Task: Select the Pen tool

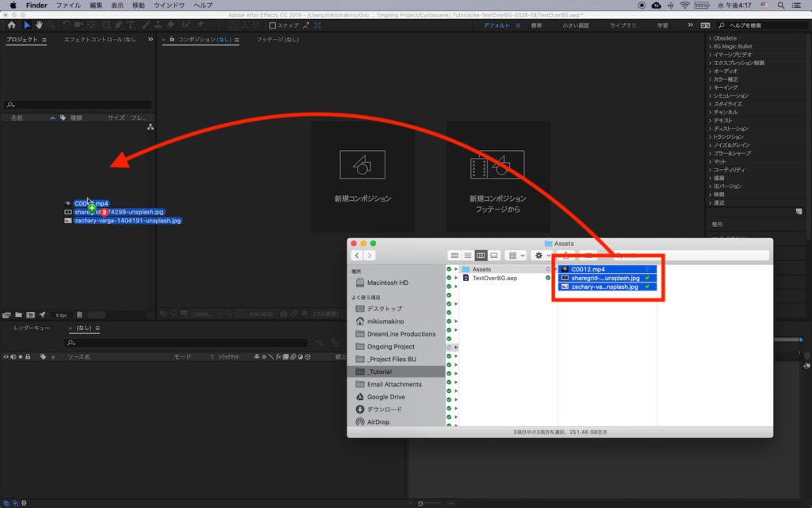Action: click(x=117, y=25)
